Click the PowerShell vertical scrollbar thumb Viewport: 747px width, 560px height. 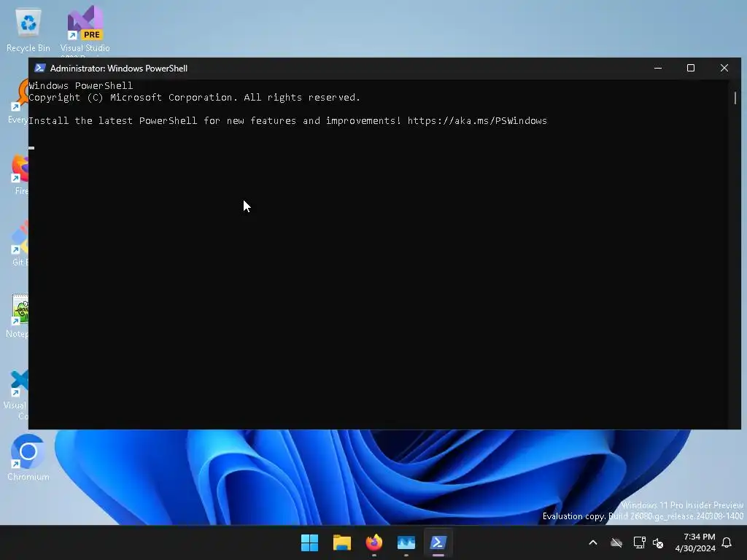735,98
